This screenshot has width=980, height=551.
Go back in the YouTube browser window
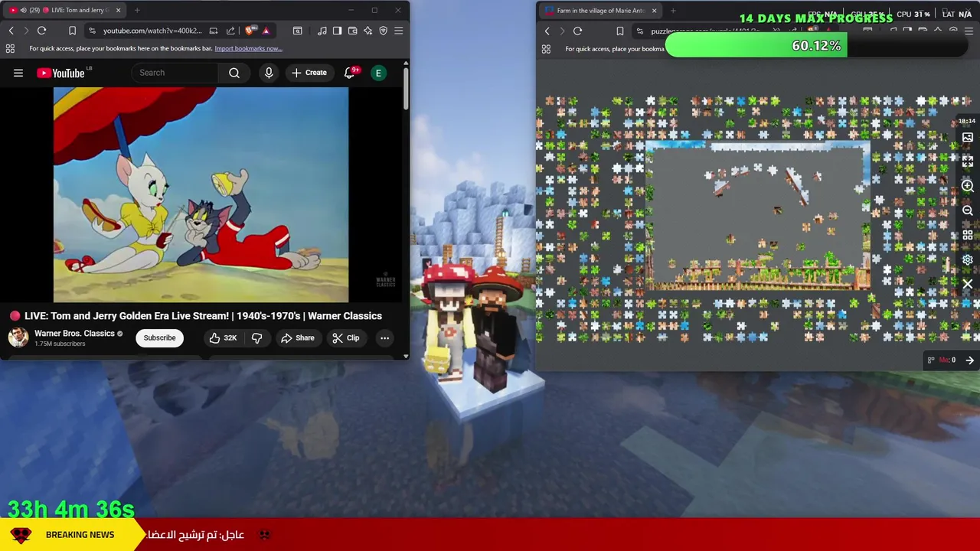(11, 31)
